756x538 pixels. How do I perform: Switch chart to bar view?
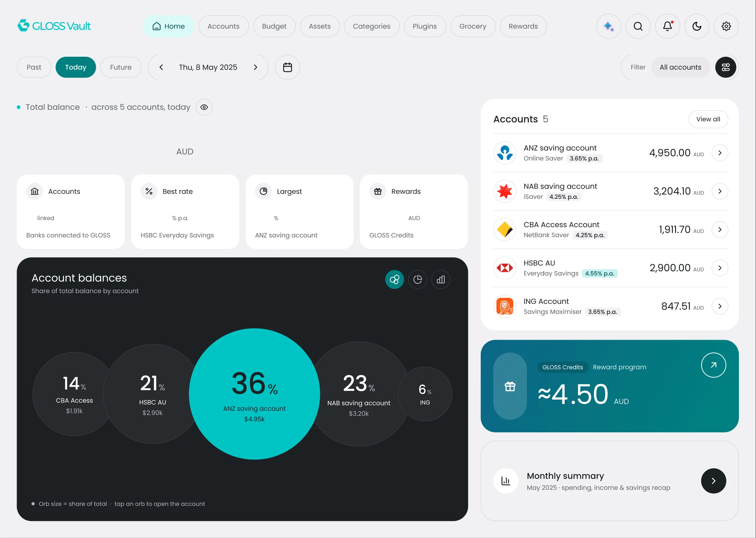point(441,280)
